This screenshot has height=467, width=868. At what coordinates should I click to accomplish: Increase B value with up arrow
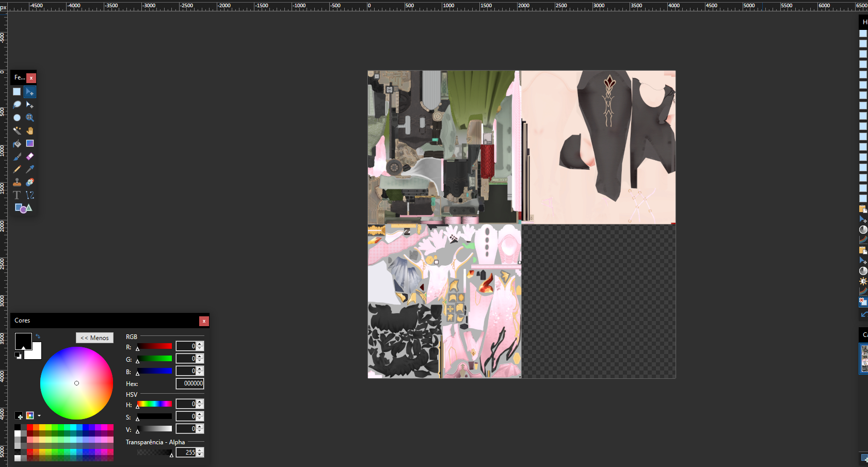pyautogui.click(x=200, y=368)
